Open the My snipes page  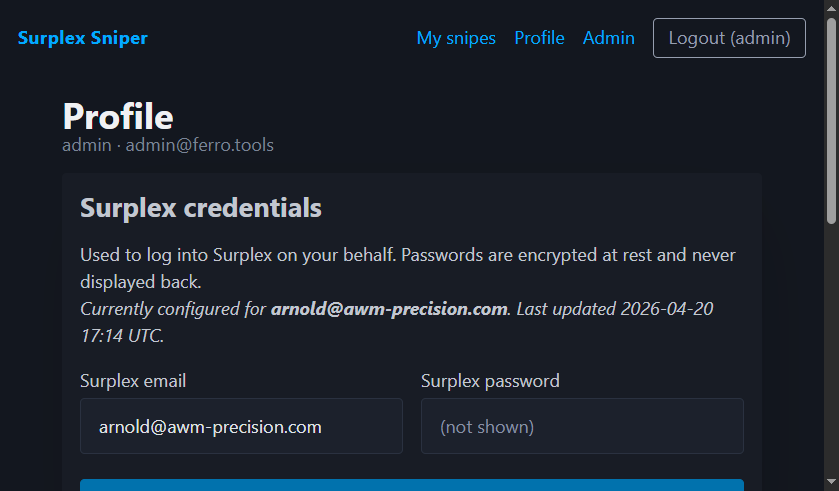[x=456, y=38]
